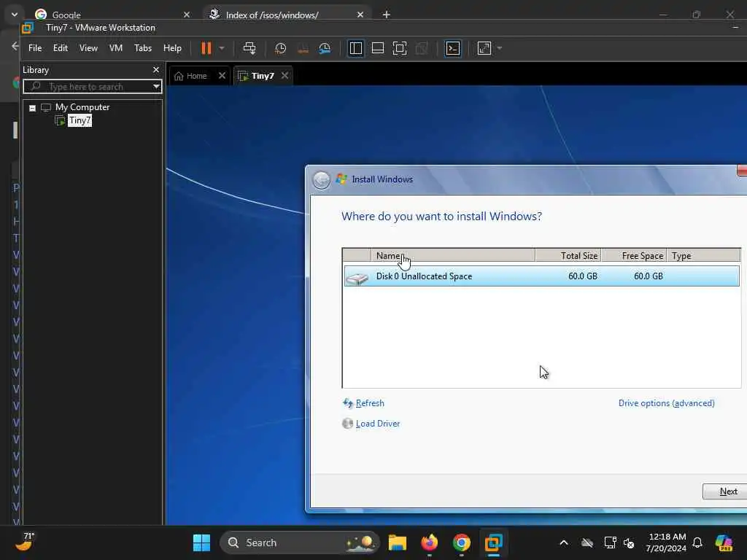Image resolution: width=747 pixels, height=560 pixels.
Task: Click the Load Driver link
Action: 377,424
